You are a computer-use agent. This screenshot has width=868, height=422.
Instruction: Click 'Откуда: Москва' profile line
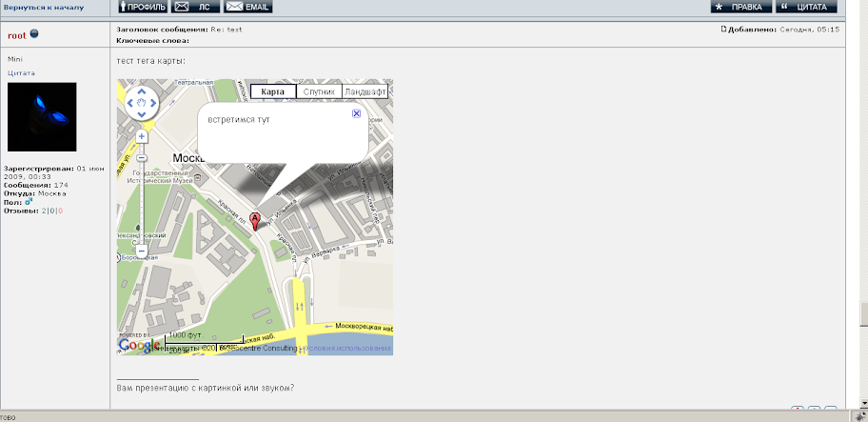pos(35,193)
